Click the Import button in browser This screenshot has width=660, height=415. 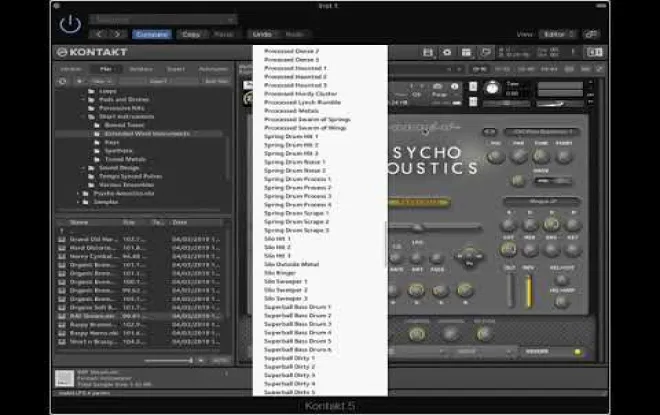coord(159,81)
